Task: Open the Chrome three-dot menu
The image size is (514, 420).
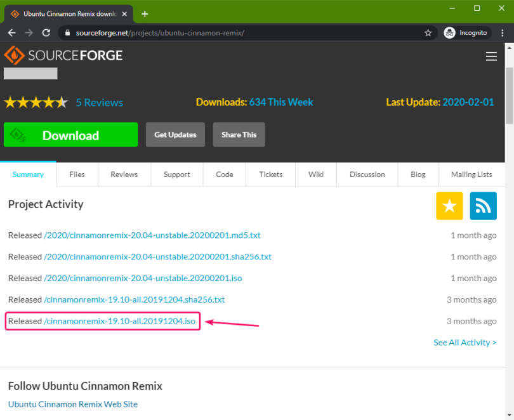Action: (501, 32)
